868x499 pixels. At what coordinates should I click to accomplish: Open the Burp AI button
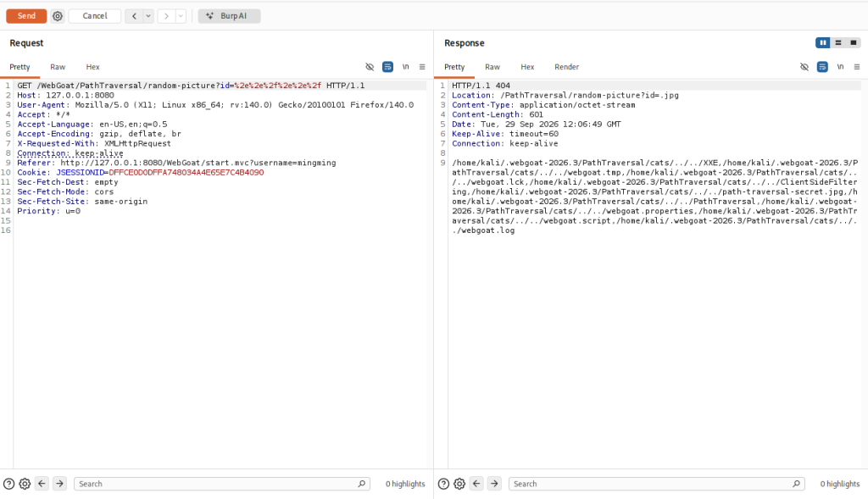pyautogui.click(x=229, y=16)
